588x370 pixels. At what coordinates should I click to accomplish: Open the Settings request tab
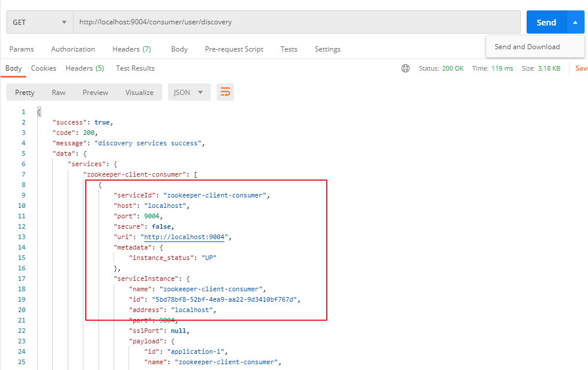coord(327,49)
